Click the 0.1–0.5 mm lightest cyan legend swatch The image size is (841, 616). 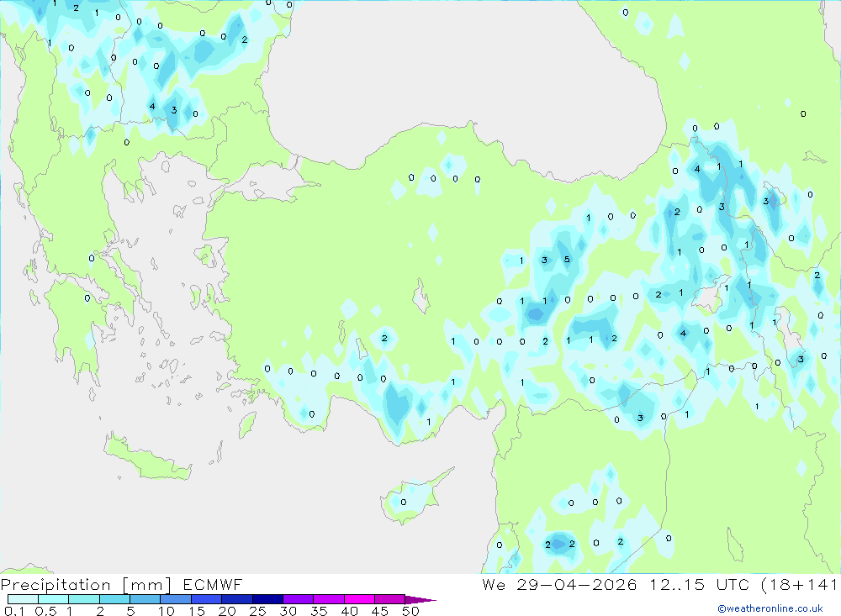click(23, 599)
